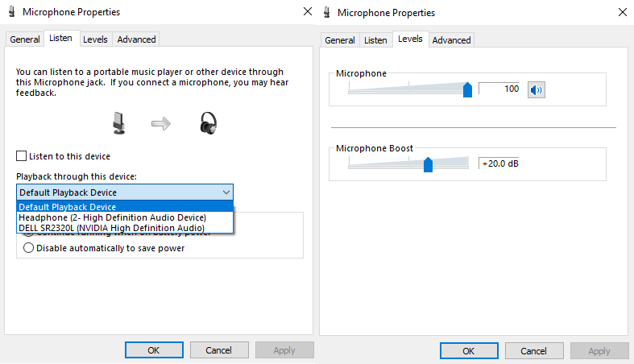Switch to Listen tab in right window
Image resolution: width=634 pixels, height=364 pixels.
(375, 40)
